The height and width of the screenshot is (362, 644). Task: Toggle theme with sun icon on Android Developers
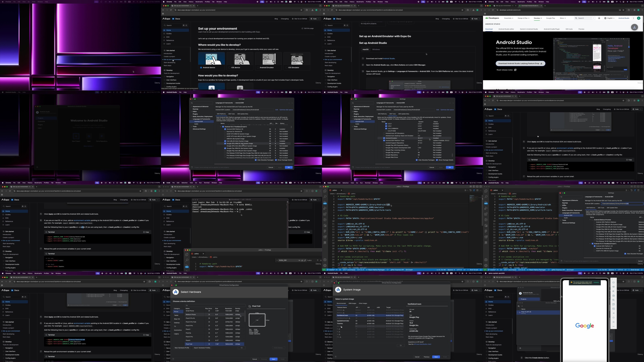tap(599, 18)
